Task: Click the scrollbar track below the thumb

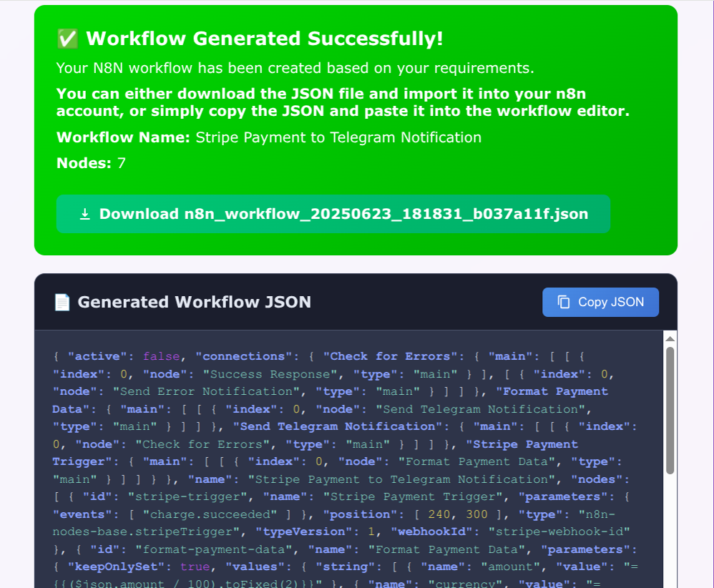Action: click(x=670, y=529)
